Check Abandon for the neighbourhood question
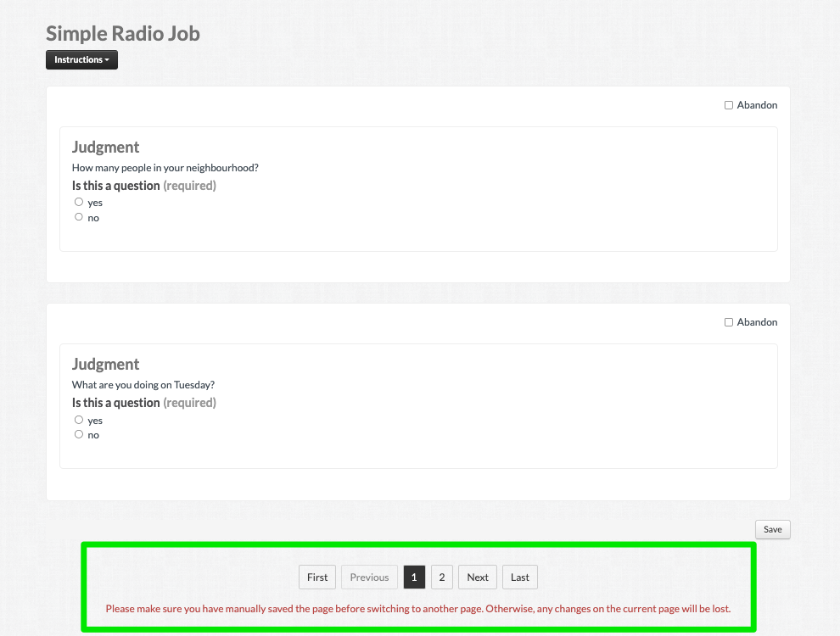The height and width of the screenshot is (636, 840). point(729,105)
